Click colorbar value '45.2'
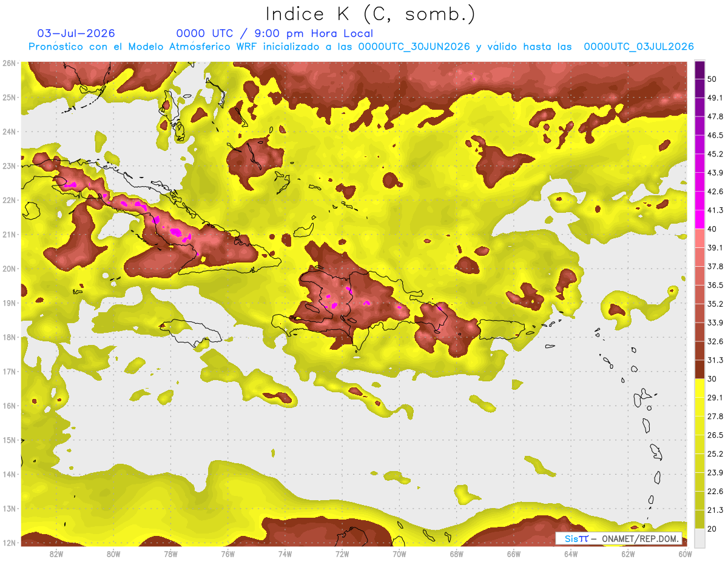 [x=715, y=154]
